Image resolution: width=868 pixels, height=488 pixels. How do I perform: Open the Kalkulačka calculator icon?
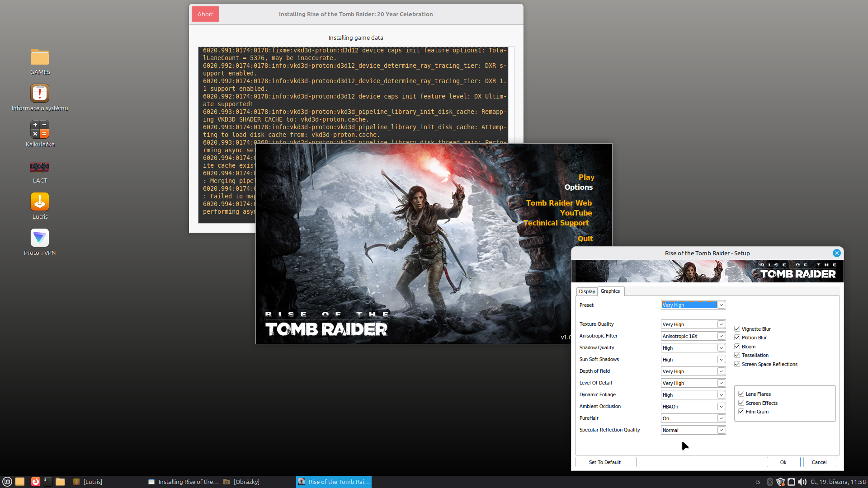point(40,130)
